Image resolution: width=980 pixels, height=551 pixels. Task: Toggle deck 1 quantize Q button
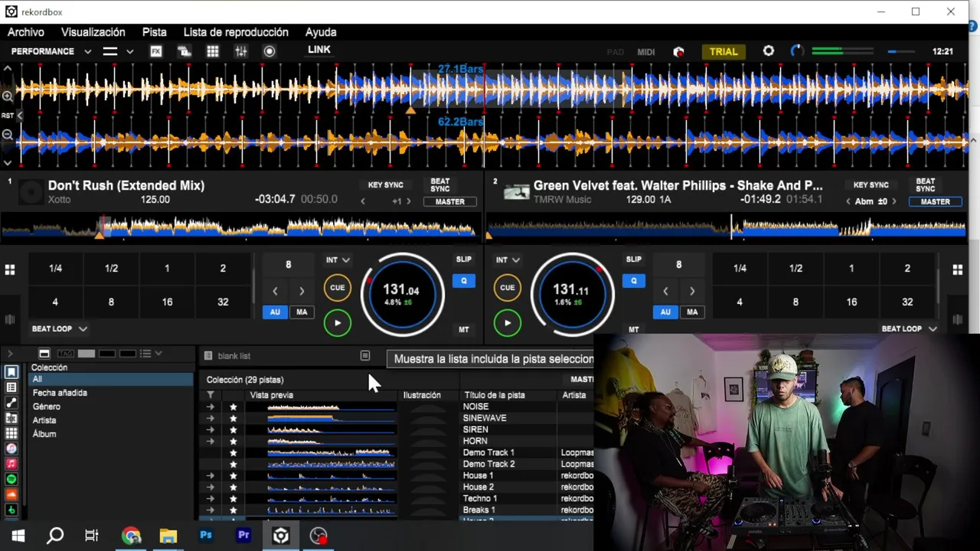pos(464,281)
